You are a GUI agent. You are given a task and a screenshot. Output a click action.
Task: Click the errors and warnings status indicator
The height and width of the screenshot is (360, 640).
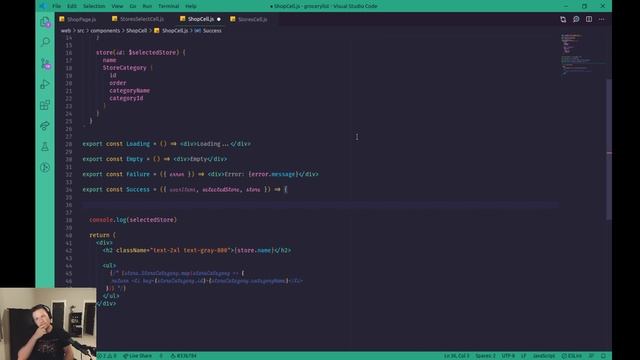point(107,356)
